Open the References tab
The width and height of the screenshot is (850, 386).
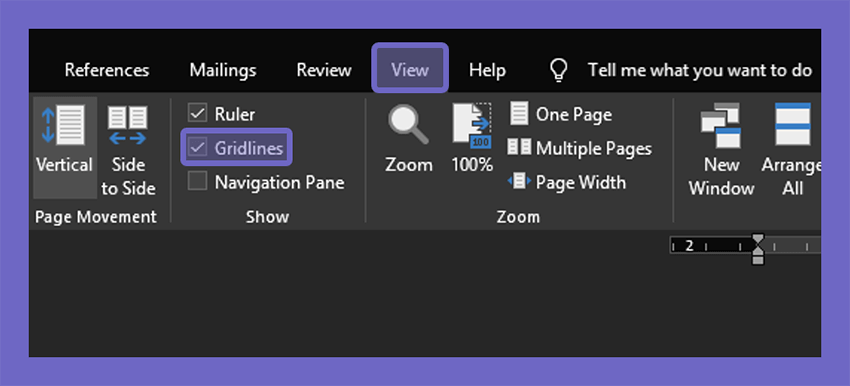point(107,70)
